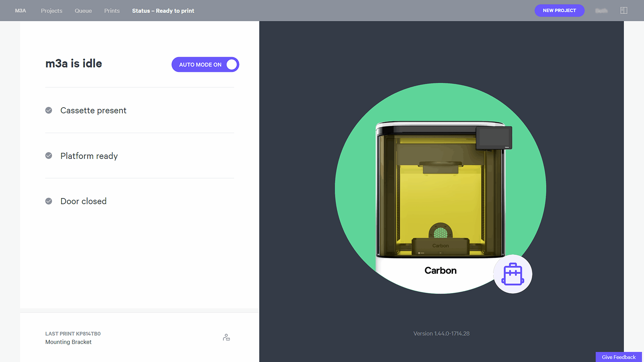
Task: Click the m3a is idle heading
Action: 74,63
